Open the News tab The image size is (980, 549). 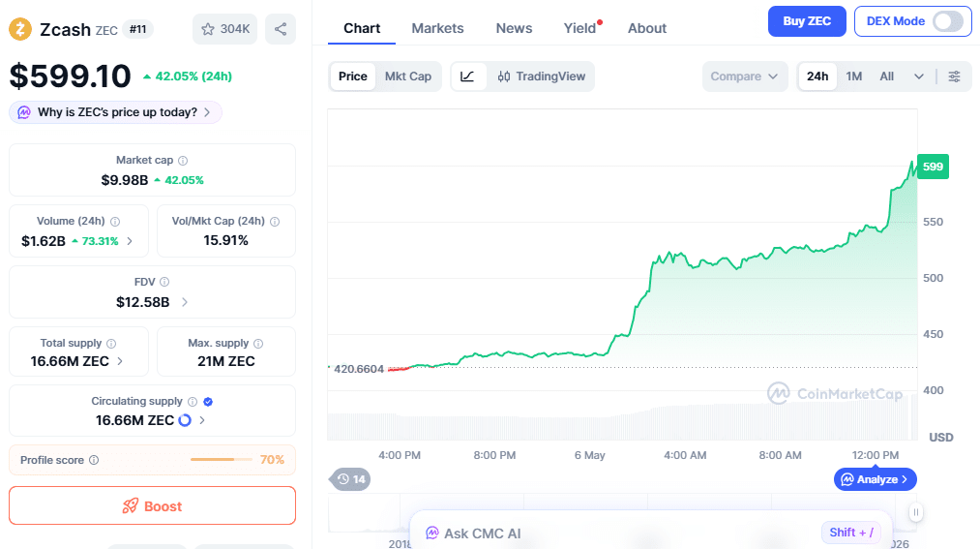pos(514,29)
